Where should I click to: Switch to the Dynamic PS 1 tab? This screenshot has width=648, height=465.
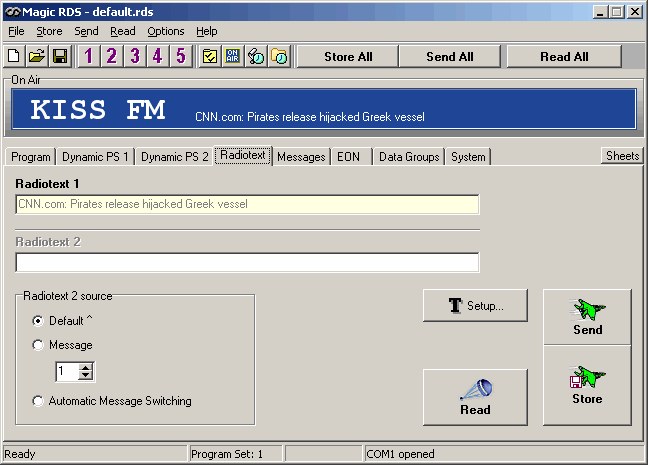(95, 157)
